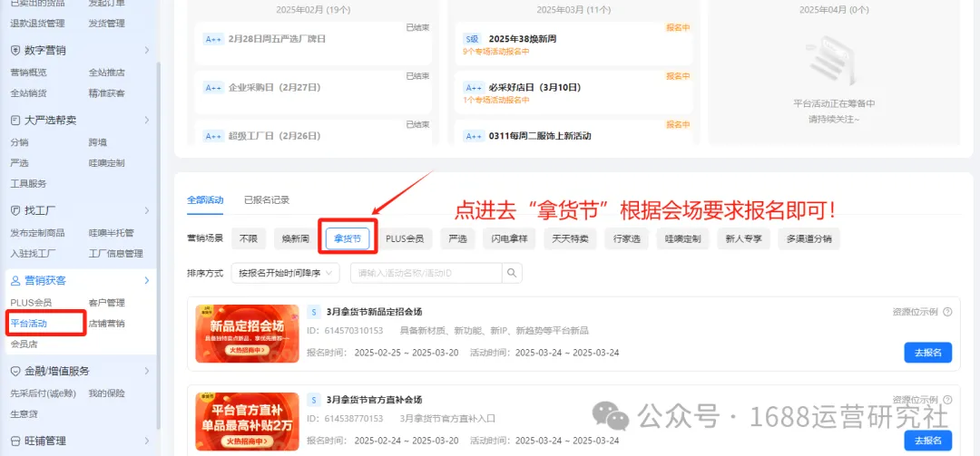980x456 pixels.
Task: Select the 闪电拿样 scene filter
Action: click(x=509, y=238)
